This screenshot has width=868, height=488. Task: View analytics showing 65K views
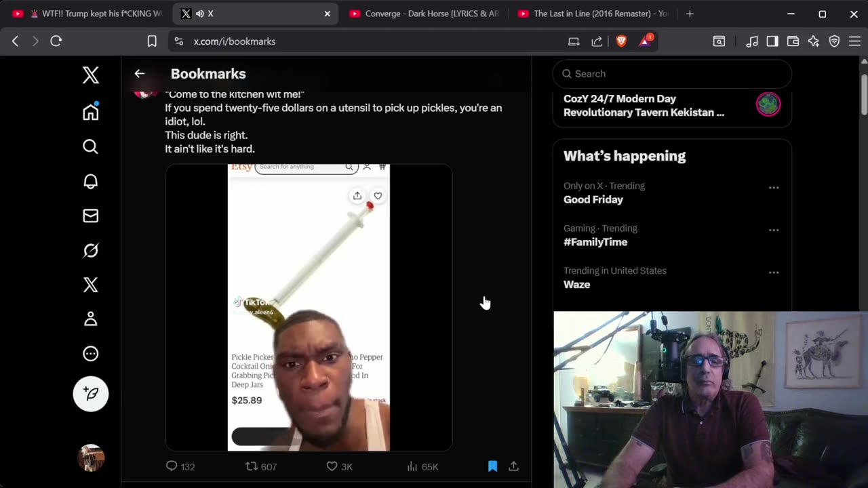(422, 466)
